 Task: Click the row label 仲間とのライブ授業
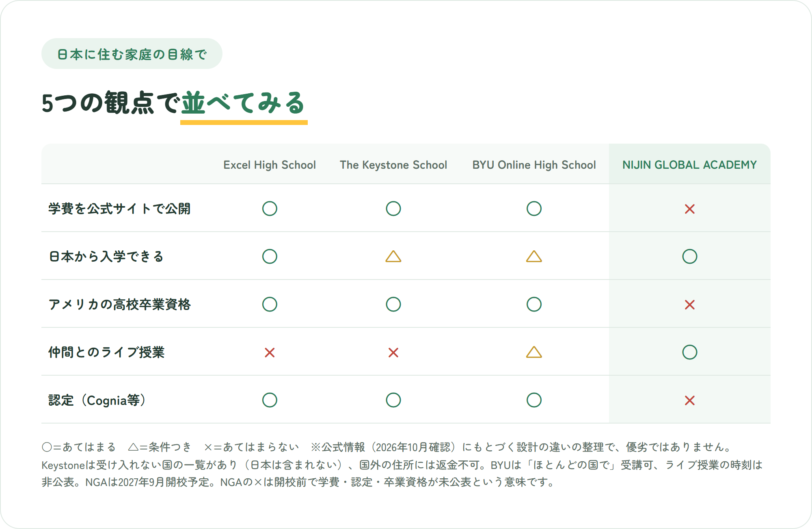pos(106,352)
